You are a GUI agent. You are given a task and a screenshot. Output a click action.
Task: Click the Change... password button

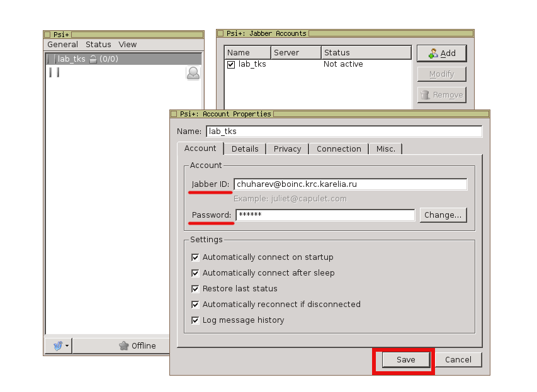click(x=443, y=215)
